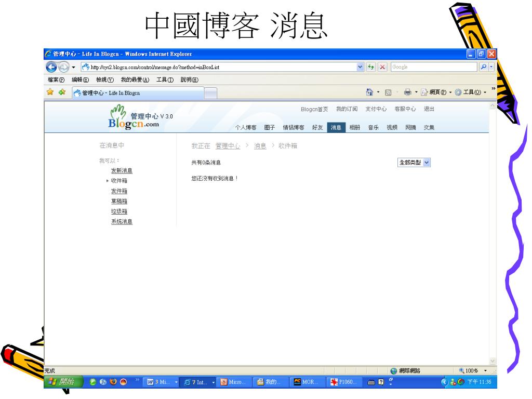Screen dimensions: 532x399
Task: Click the search magnifier icon
Action: (484, 67)
